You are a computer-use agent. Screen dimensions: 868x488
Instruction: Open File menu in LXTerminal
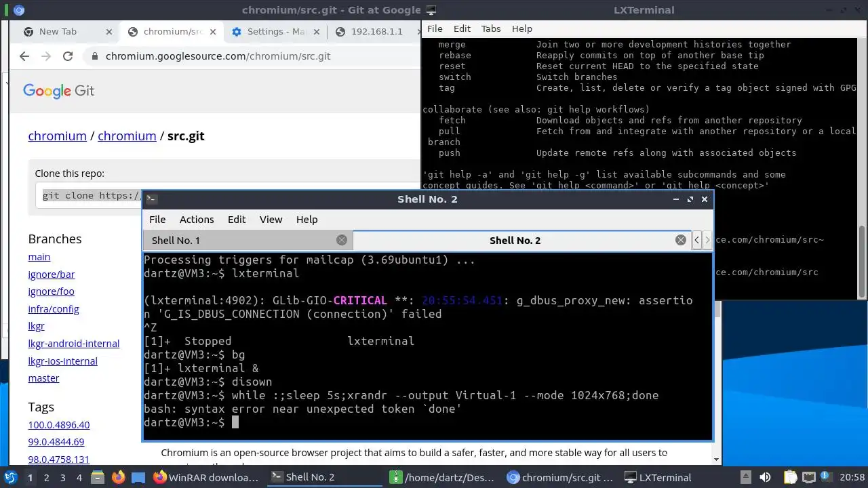(x=435, y=28)
